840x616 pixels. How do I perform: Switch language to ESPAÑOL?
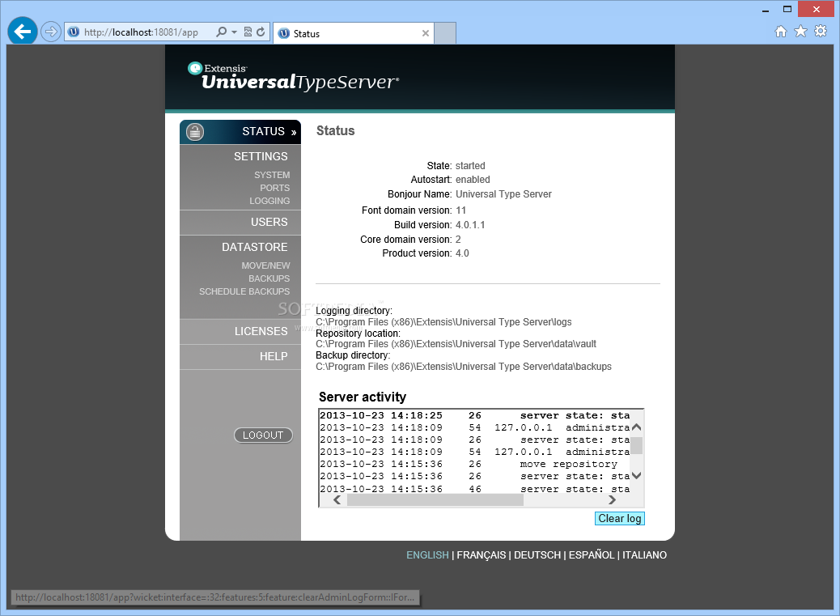click(x=592, y=555)
